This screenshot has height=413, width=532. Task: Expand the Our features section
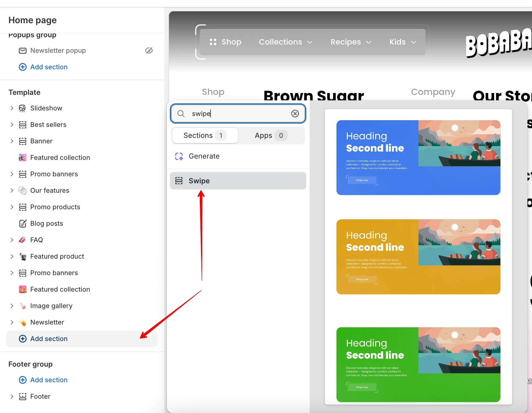point(12,191)
